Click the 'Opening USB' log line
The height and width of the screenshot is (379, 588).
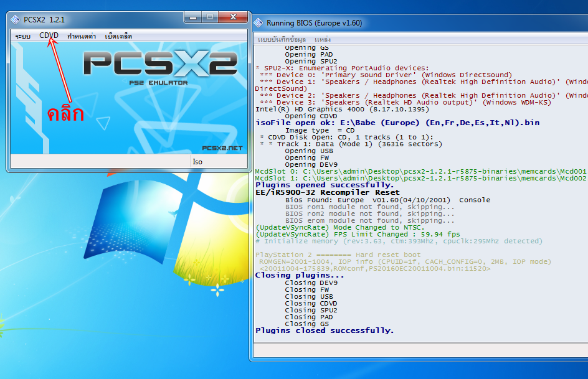[309, 151]
